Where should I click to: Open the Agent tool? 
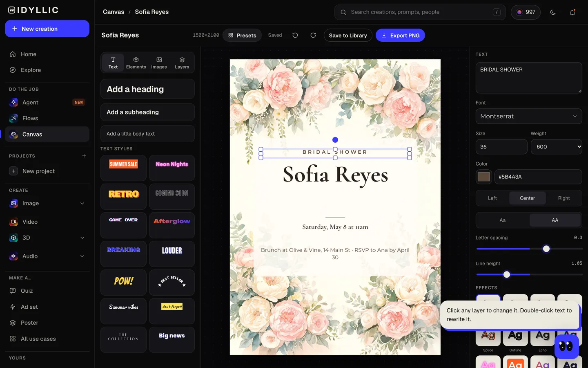pos(47,102)
